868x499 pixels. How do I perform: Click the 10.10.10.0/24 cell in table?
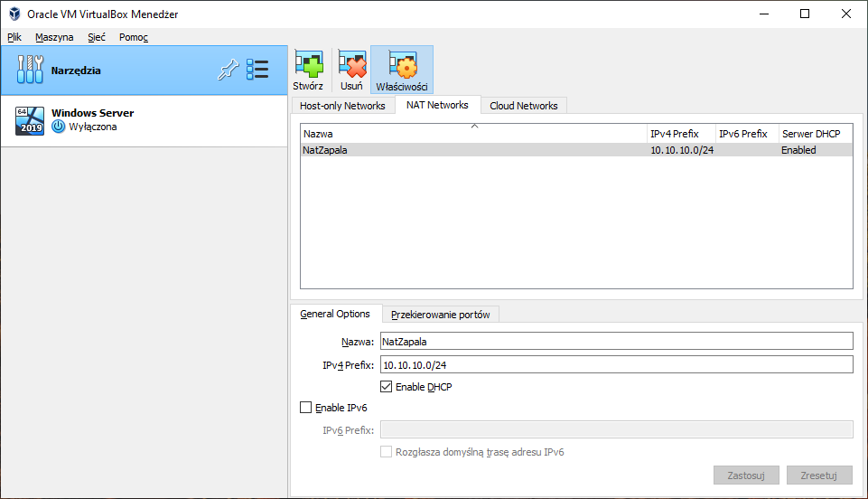[682, 150]
